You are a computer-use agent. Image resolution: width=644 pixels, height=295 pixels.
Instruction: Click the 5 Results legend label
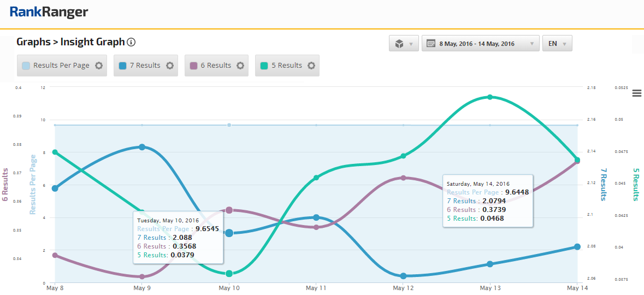(290, 66)
